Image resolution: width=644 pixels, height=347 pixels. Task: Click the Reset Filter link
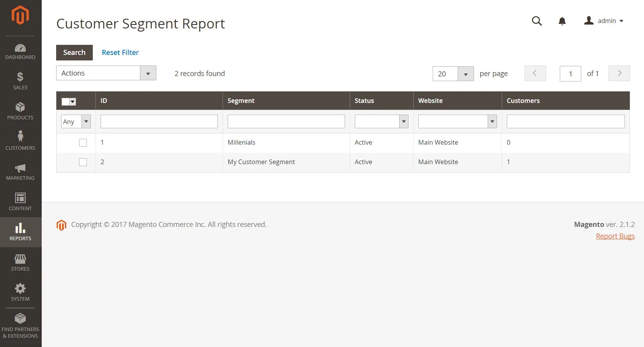120,53
